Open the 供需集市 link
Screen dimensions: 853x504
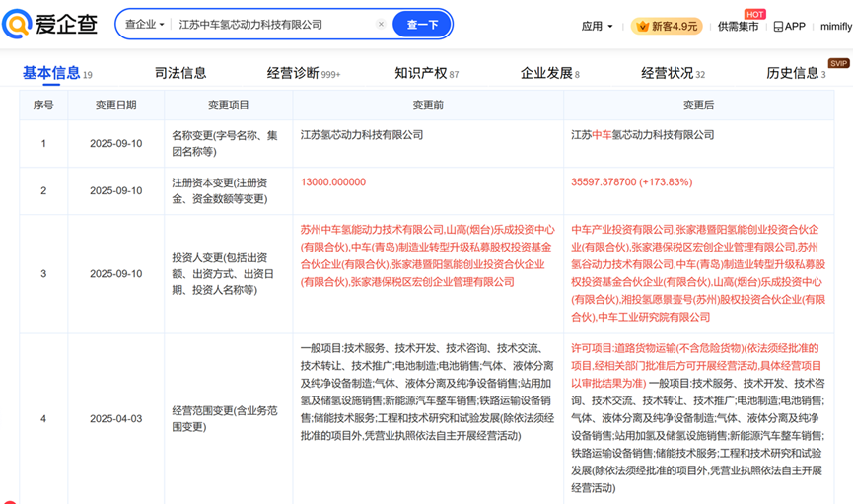tap(738, 27)
